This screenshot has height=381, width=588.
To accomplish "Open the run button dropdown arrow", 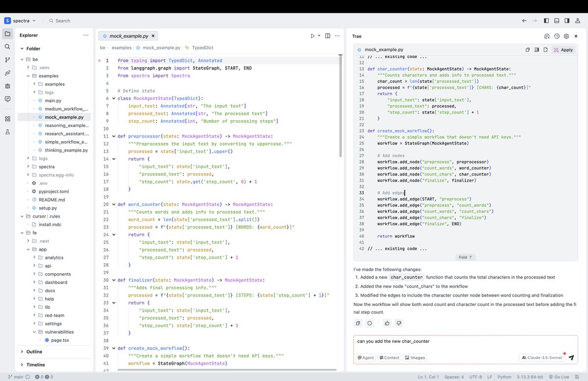I will point(319,36).
